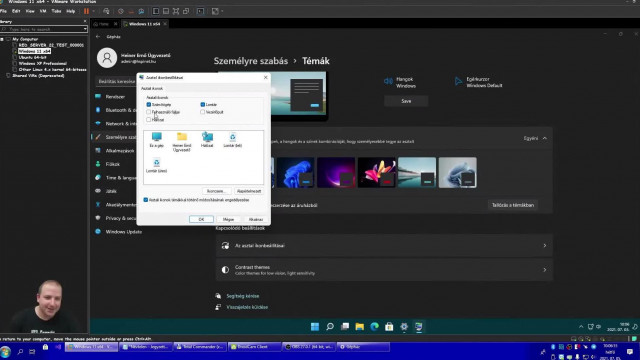Select the blue bloom theme thumbnail
Screen dimensions: 640x360
click(296, 173)
